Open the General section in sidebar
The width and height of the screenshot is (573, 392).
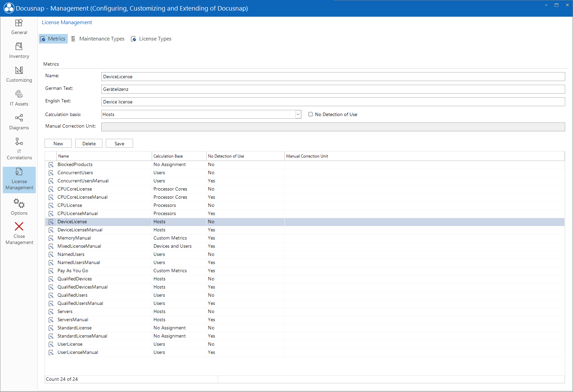pyautogui.click(x=19, y=27)
